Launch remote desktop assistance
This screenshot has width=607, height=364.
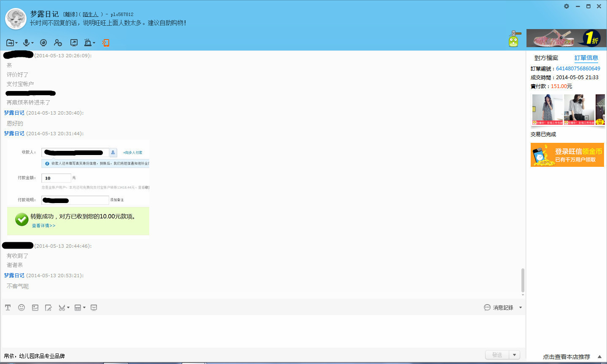pyautogui.click(x=74, y=43)
